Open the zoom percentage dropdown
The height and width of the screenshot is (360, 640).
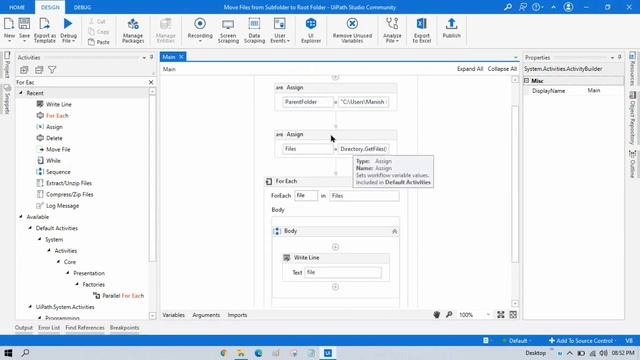point(488,315)
